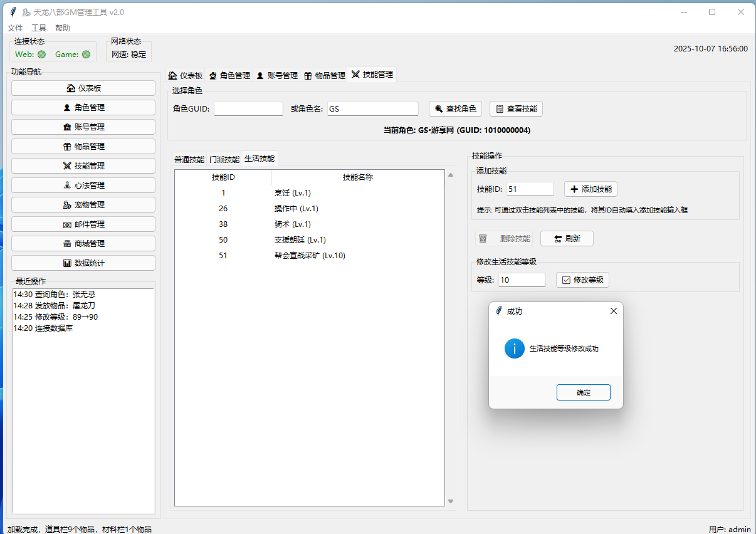
Task: Close the 成功 dialog with X
Action: tap(613, 311)
